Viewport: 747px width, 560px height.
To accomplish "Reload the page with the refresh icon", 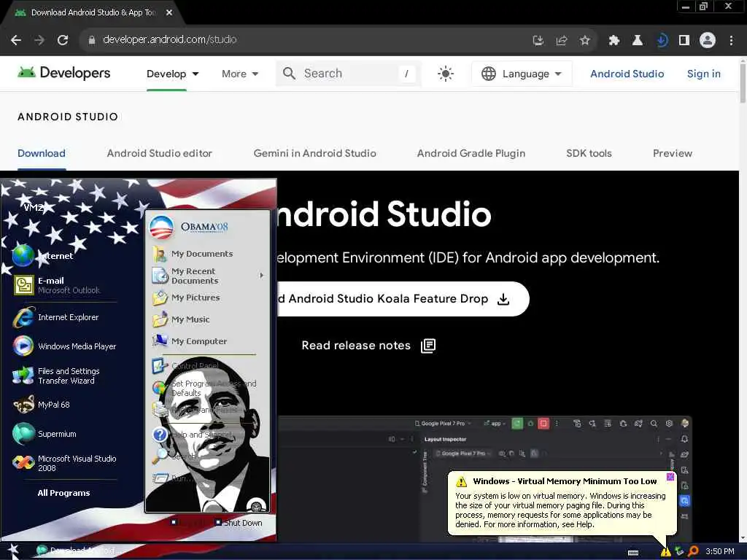I will [x=63, y=40].
